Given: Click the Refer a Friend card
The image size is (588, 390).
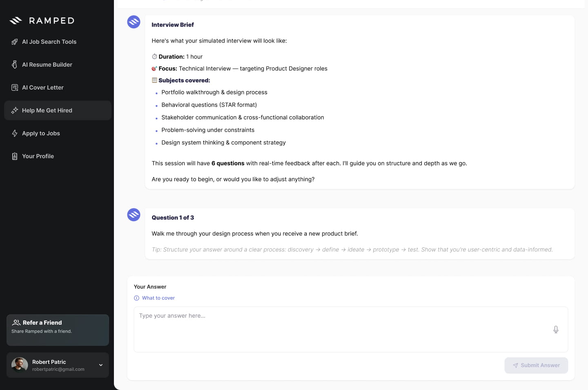Looking at the screenshot, I should tap(58, 330).
